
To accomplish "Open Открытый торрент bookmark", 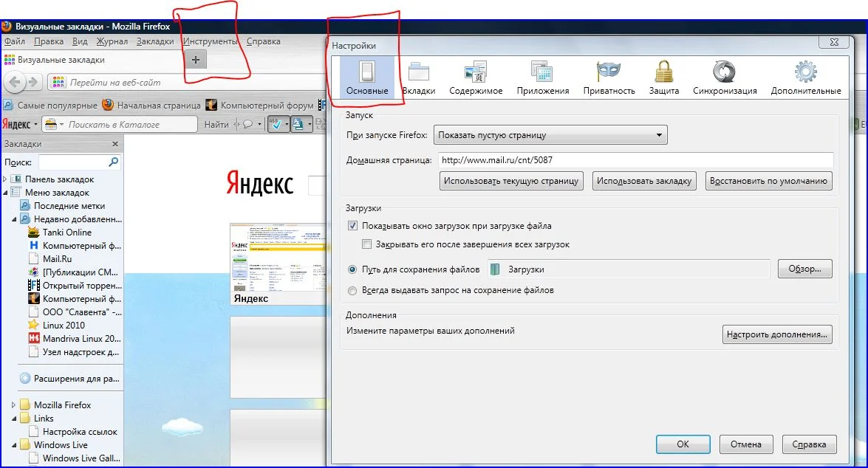I will click(75, 286).
